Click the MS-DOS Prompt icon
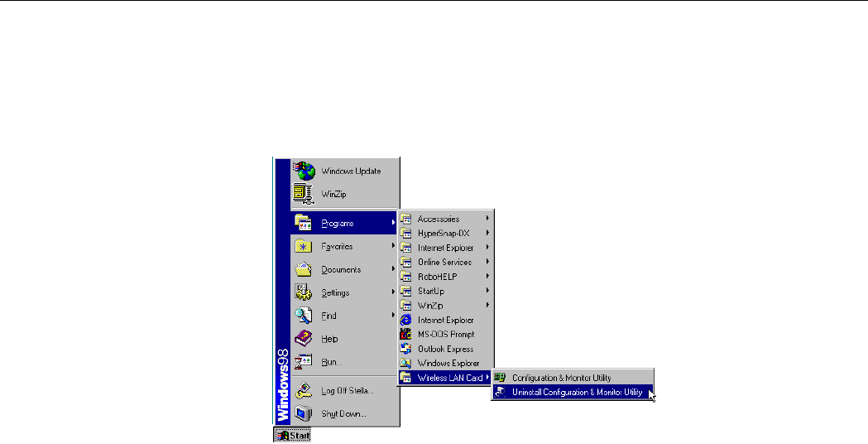868x444 pixels. [x=406, y=335]
